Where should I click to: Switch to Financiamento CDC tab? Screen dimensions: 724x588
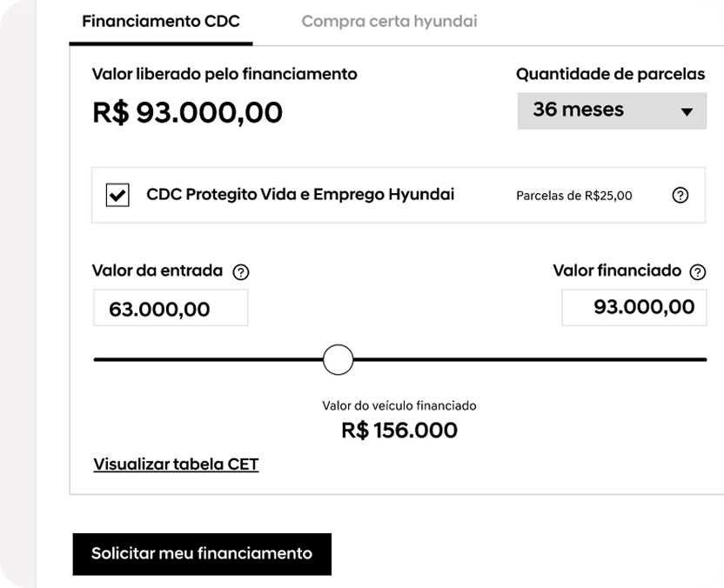(x=160, y=21)
